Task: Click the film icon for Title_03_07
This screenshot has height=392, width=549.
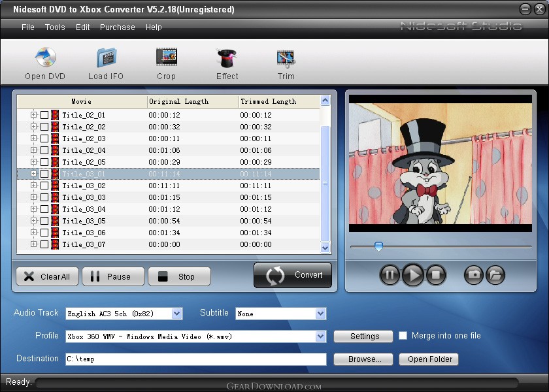Action: click(55, 244)
